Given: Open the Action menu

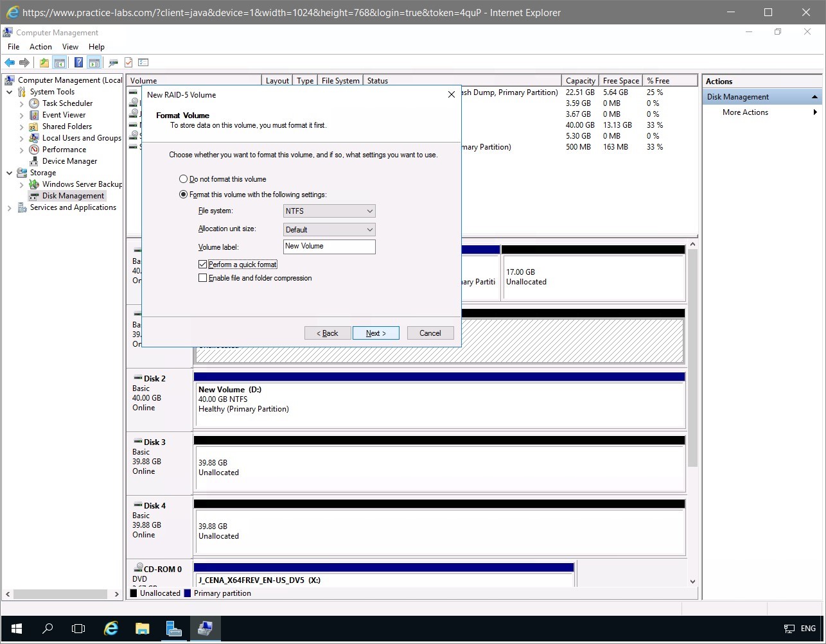Looking at the screenshot, I should pyautogui.click(x=40, y=47).
